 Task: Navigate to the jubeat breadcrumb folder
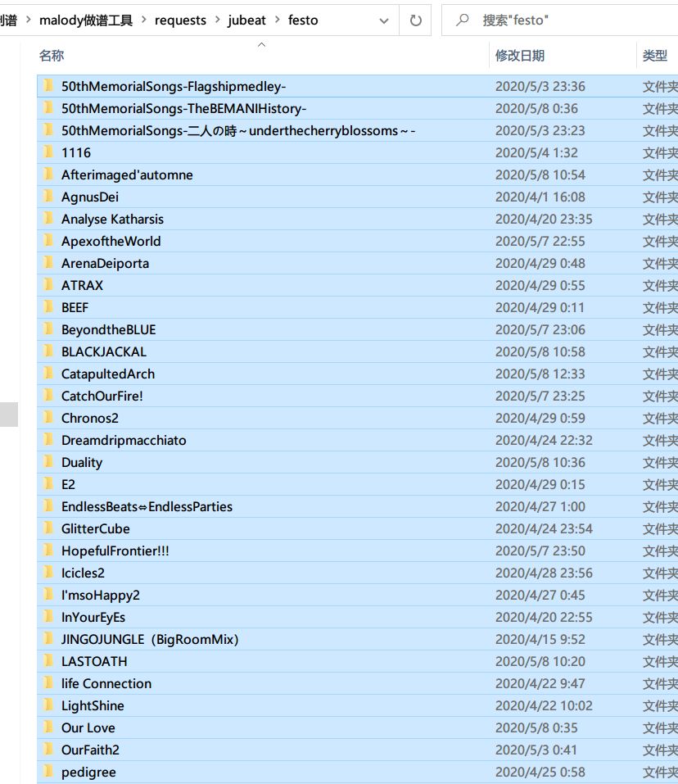[246, 20]
